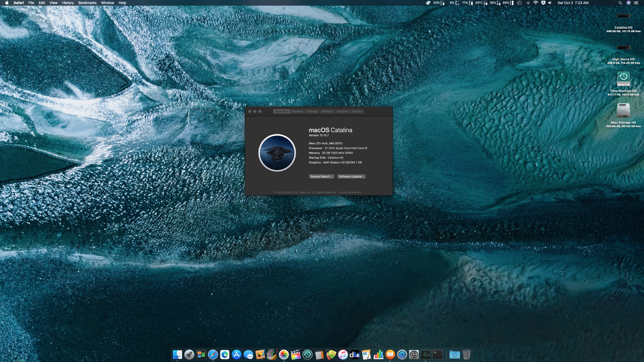The image size is (644, 362).
Task: Open Time Machine menu bar icon
Action: (x=519, y=3)
